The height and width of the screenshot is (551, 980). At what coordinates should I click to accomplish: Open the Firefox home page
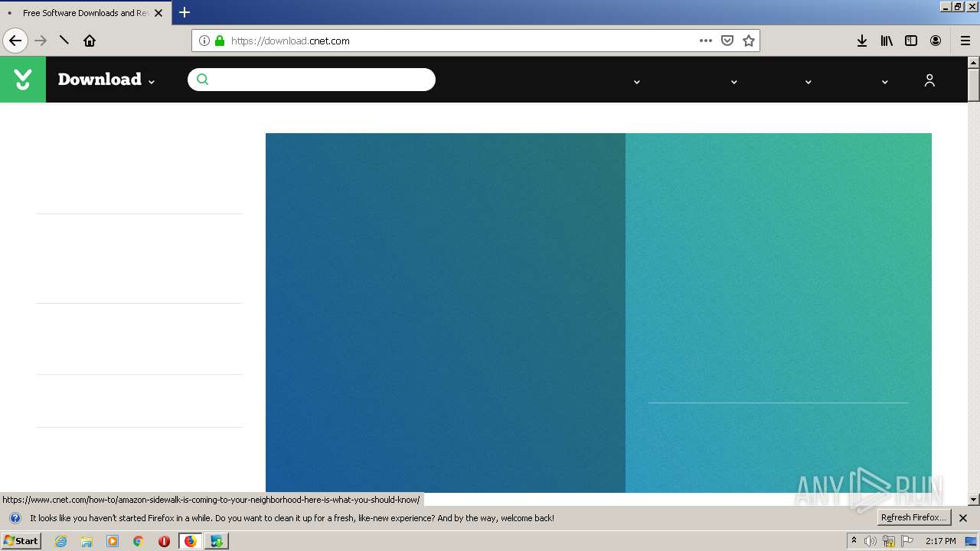click(90, 41)
